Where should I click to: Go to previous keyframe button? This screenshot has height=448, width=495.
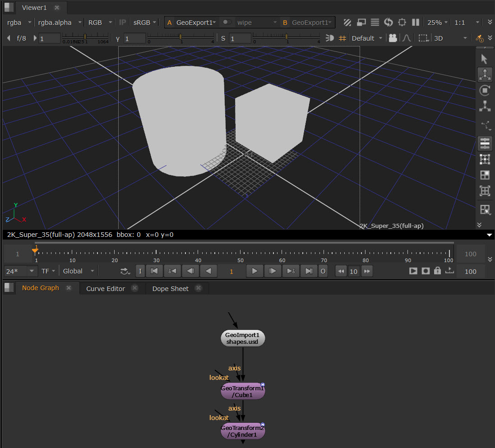(x=172, y=271)
